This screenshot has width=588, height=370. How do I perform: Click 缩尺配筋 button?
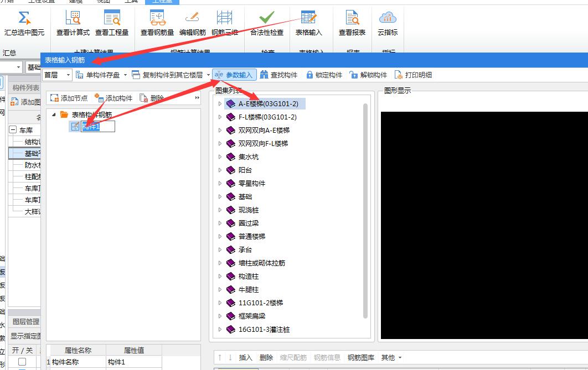(x=293, y=358)
